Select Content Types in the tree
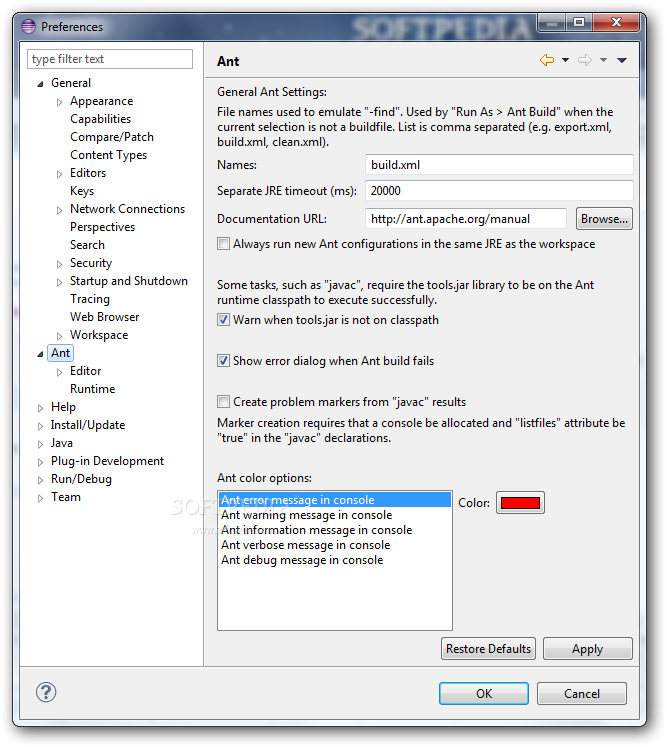The width and height of the screenshot is (667, 747). [109, 155]
